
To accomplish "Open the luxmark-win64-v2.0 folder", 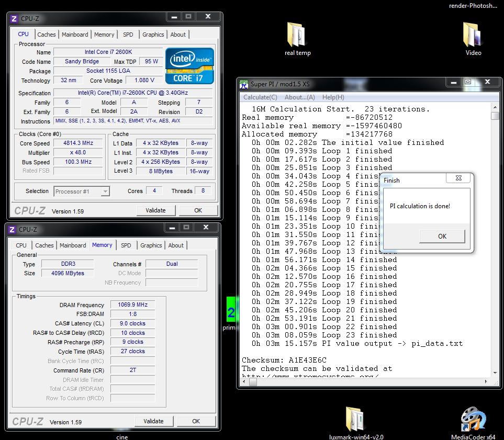I will [x=355, y=420].
